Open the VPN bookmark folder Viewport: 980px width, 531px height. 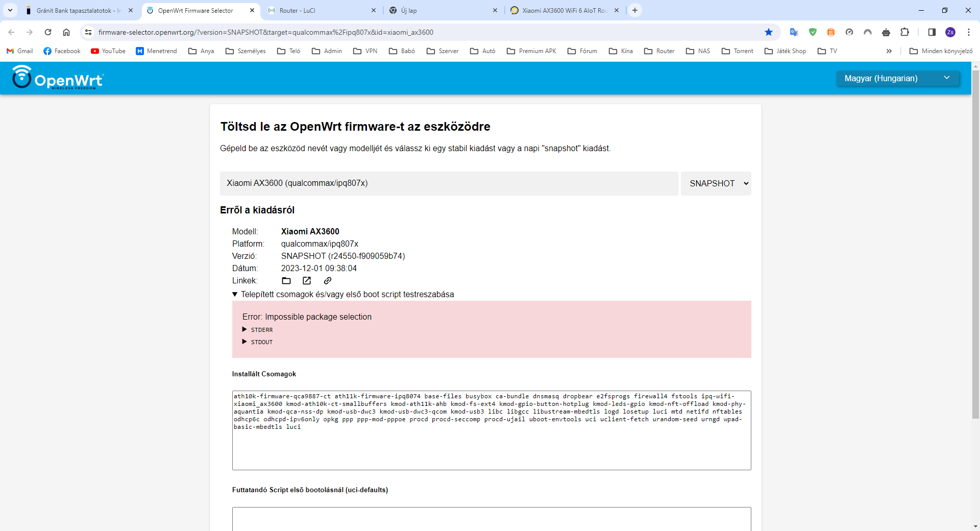(365, 51)
